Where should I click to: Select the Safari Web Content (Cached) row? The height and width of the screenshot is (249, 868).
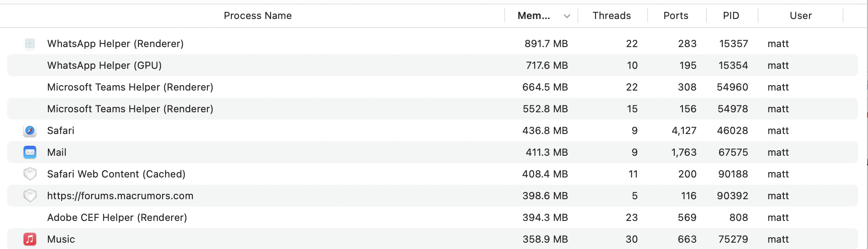click(x=433, y=174)
